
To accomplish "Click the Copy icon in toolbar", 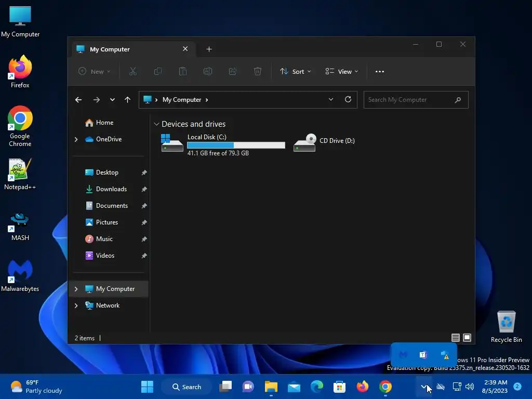I will [x=158, y=71].
